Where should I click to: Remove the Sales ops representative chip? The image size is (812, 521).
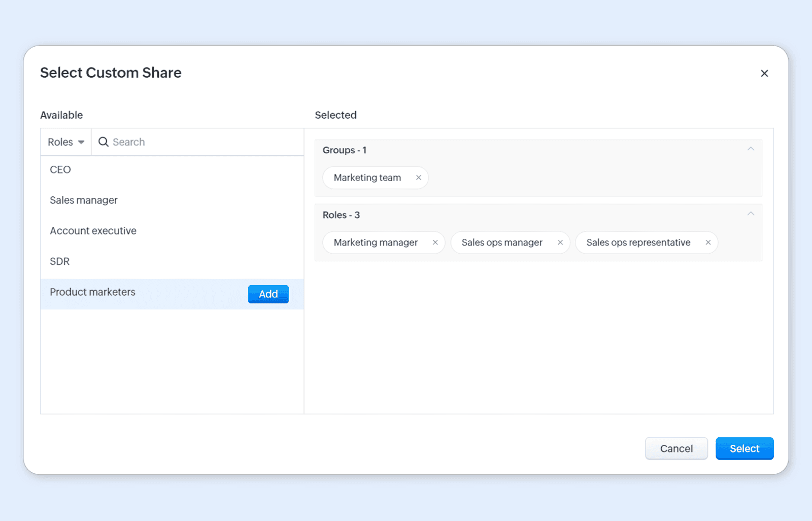click(x=708, y=242)
